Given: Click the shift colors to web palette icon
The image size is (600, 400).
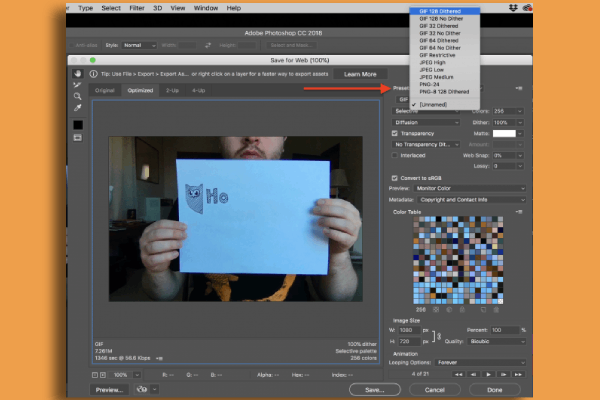Looking at the screenshot, I should [x=449, y=310].
